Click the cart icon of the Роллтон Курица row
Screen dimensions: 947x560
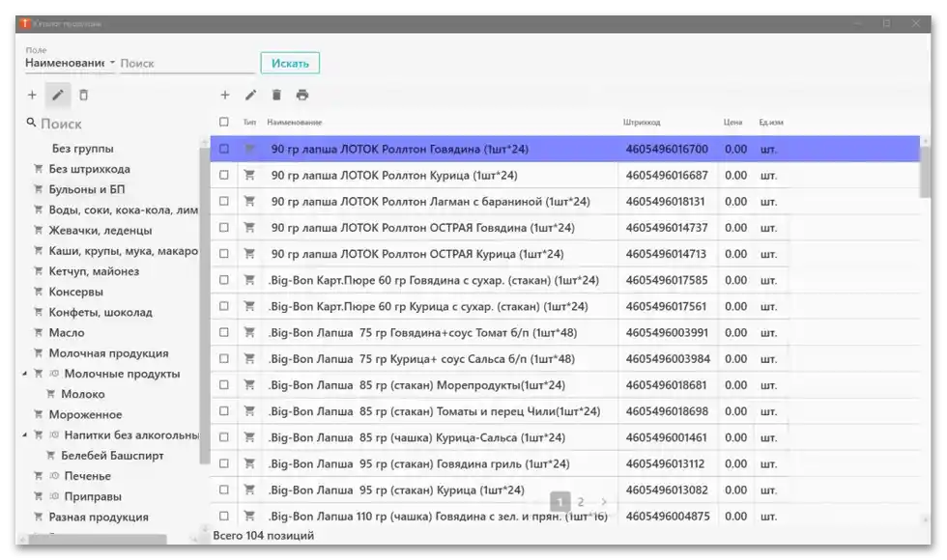click(249, 175)
